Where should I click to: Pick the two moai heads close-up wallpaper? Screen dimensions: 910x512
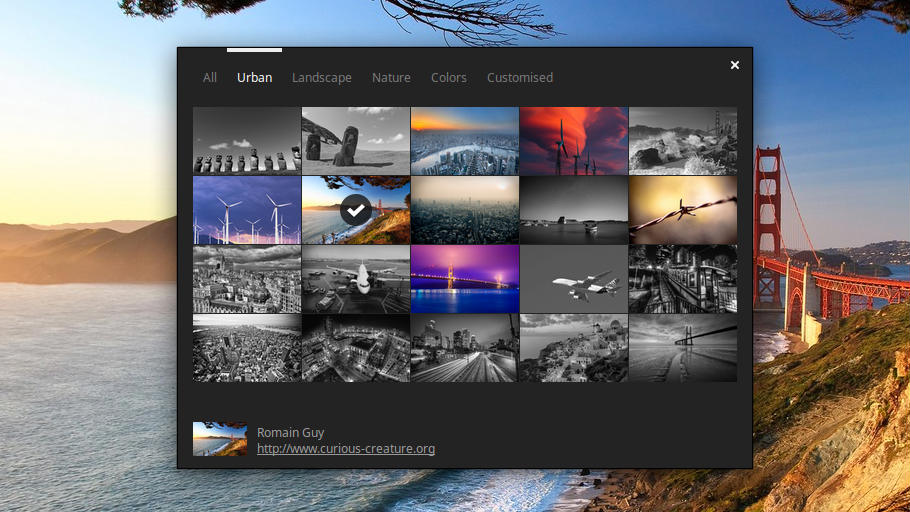point(356,141)
